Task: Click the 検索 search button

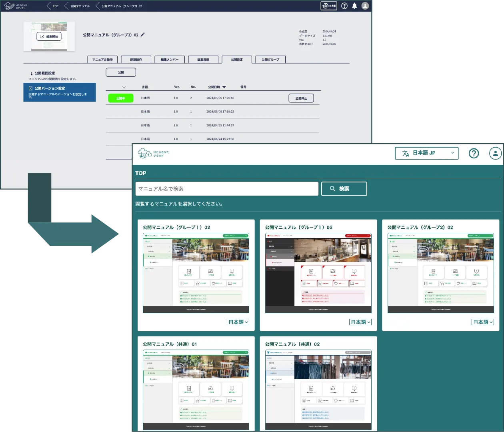Action: tap(344, 189)
